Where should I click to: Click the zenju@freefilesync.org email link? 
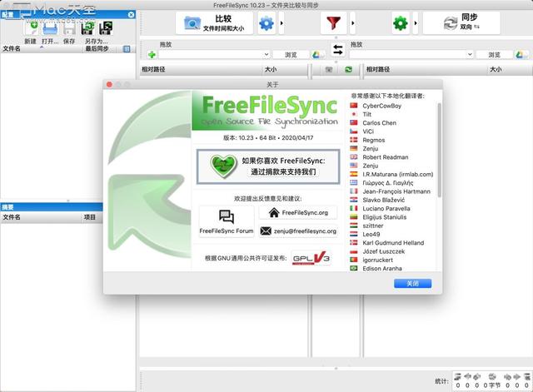[x=298, y=231]
